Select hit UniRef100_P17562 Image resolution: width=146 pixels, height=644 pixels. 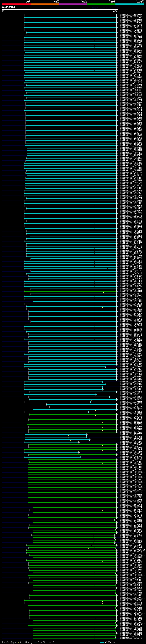coord(131,17)
